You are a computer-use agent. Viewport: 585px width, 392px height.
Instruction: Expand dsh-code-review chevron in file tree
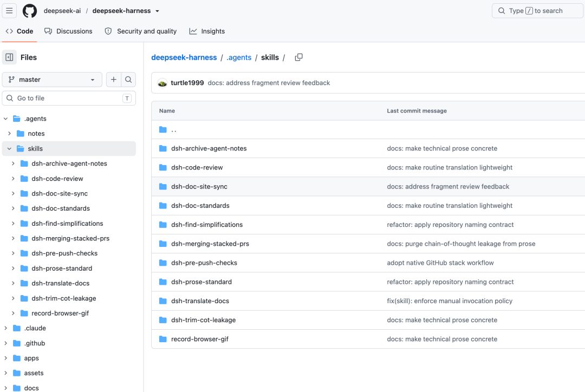point(13,179)
